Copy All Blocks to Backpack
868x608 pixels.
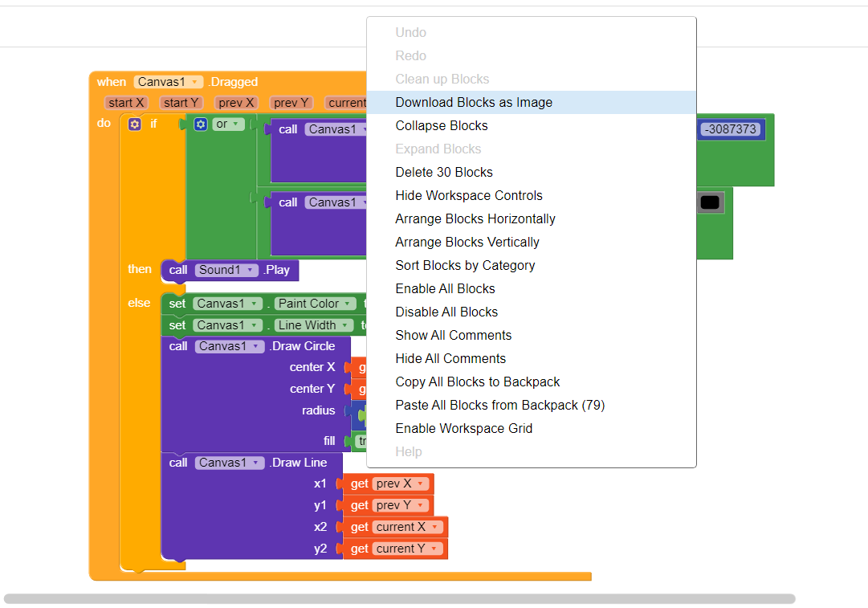pos(478,382)
